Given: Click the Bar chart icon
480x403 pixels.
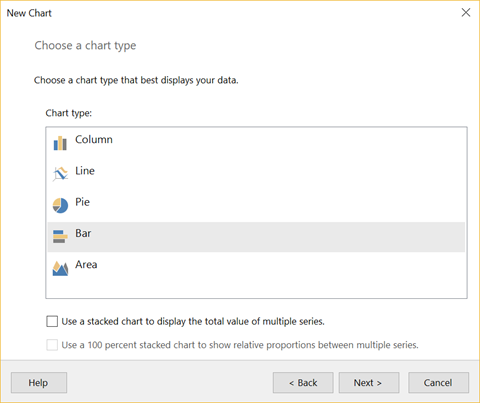Looking at the screenshot, I should click(60, 236).
